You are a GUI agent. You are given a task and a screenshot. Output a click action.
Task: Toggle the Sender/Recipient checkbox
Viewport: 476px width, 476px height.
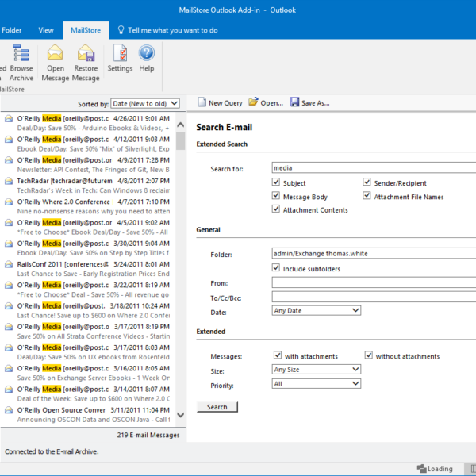(367, 182)
